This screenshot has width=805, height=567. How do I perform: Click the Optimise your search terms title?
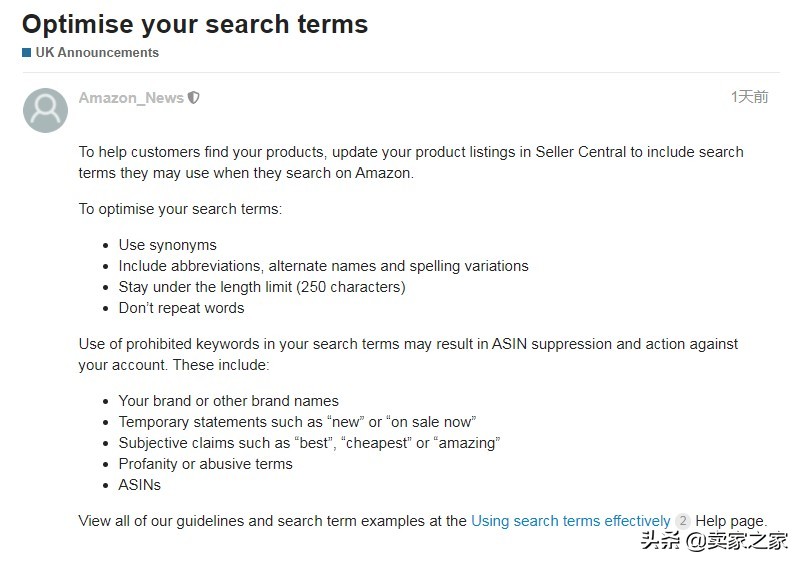(195, 24)
